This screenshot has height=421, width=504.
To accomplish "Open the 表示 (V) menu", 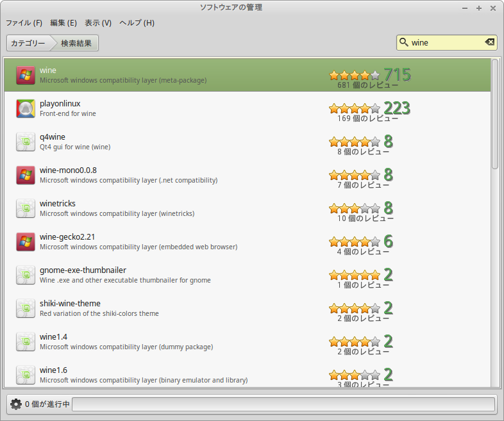I will coord(98,23).
